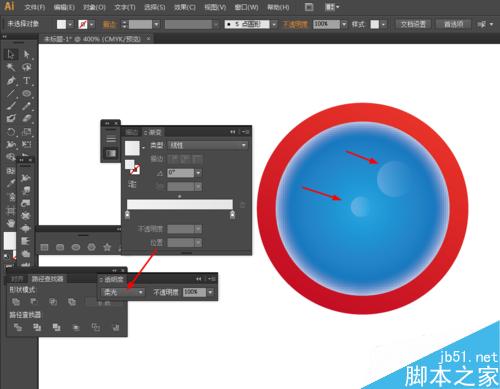Image resolution: width=500 pixels, height=389 pixels.
Task: Switch to 对齐 tab
Action: [17, 279]
